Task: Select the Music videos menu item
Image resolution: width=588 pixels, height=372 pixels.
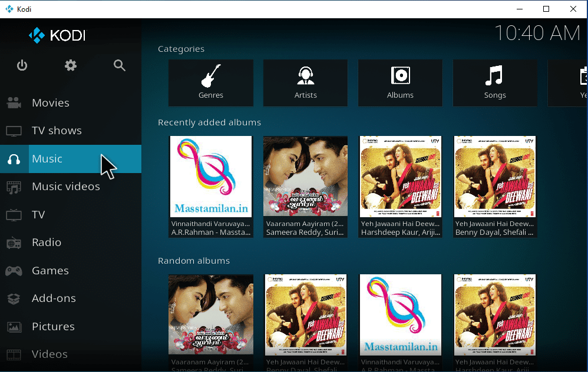Action: (65, 187)
